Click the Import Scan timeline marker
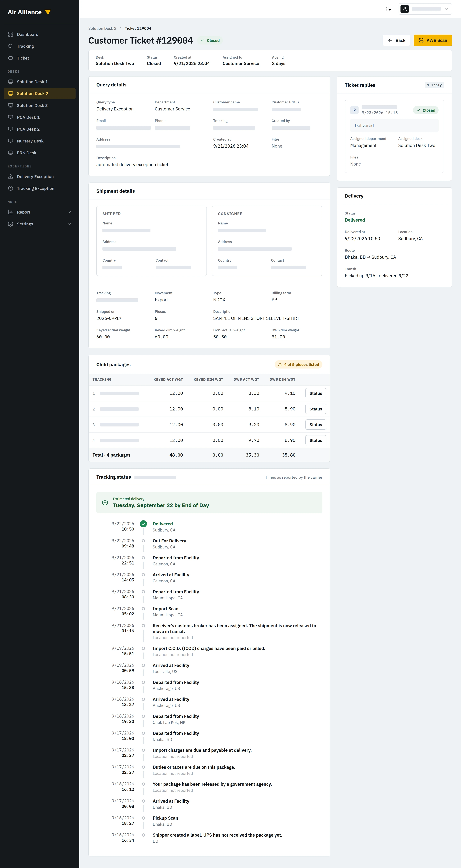The height and width of the screenshot is (868, 461). (143, 608)
